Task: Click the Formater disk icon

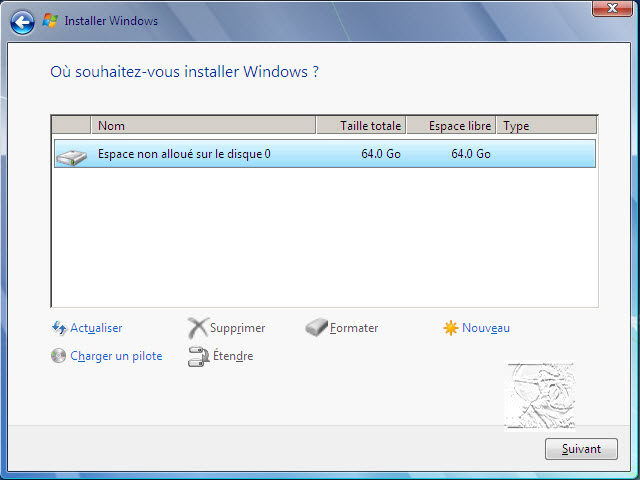Action: 316,328
